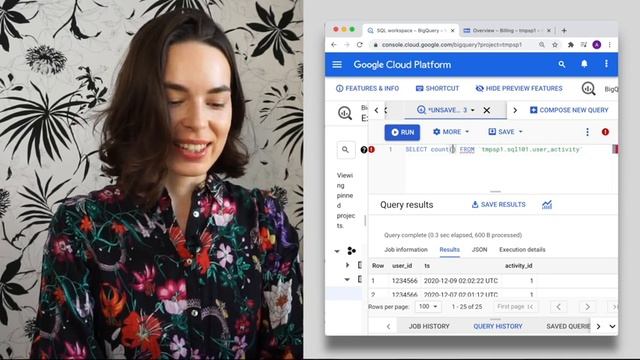640x360 pixels.
Task: Open the explore data chart icon
Action: (547, 204)
